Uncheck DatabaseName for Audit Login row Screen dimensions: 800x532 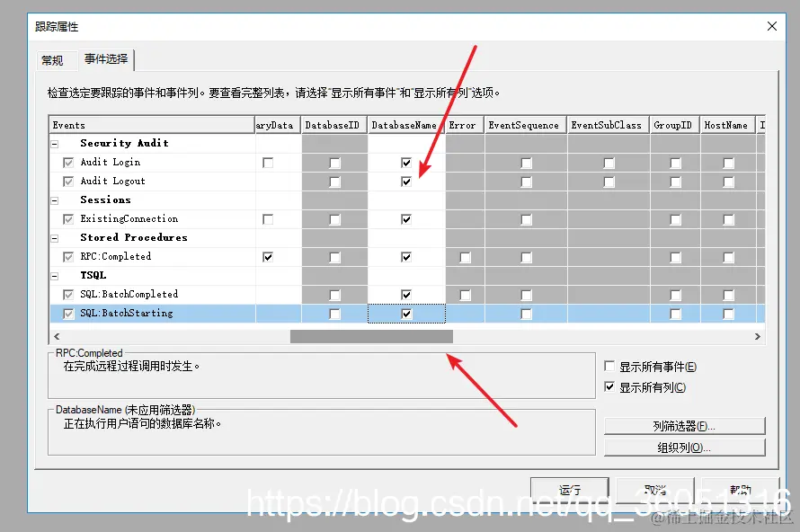(x=407, y=162)
